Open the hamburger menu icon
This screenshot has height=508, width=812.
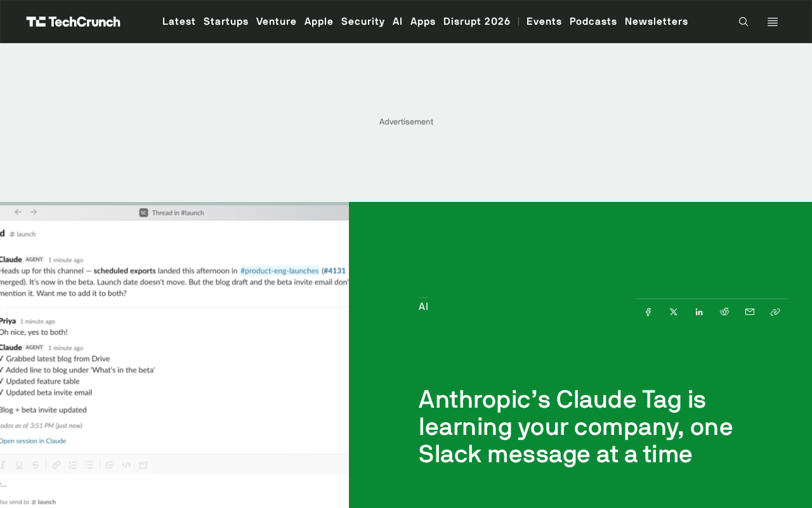pos(773,22)
